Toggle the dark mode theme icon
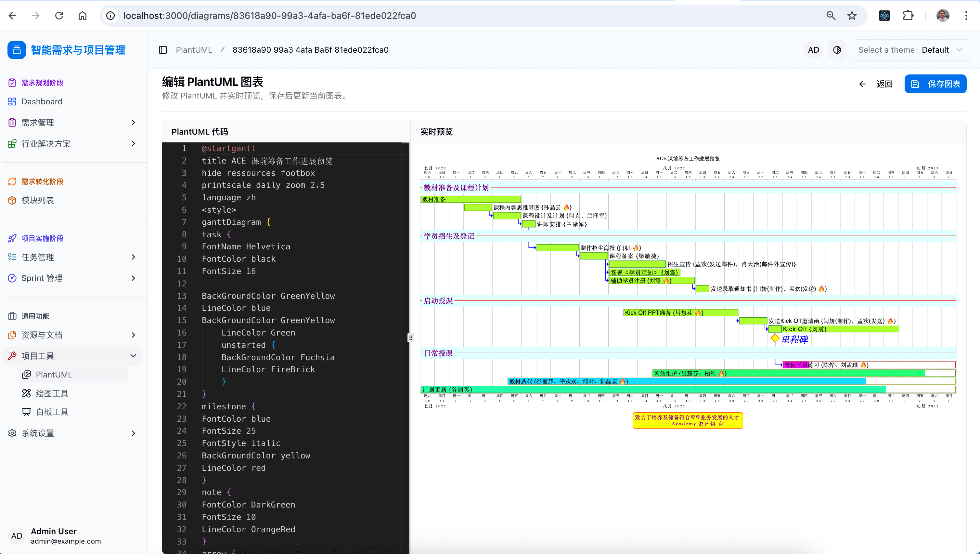Image resolution: width=980 pixels, height=554 pixels. coord(837,50)
